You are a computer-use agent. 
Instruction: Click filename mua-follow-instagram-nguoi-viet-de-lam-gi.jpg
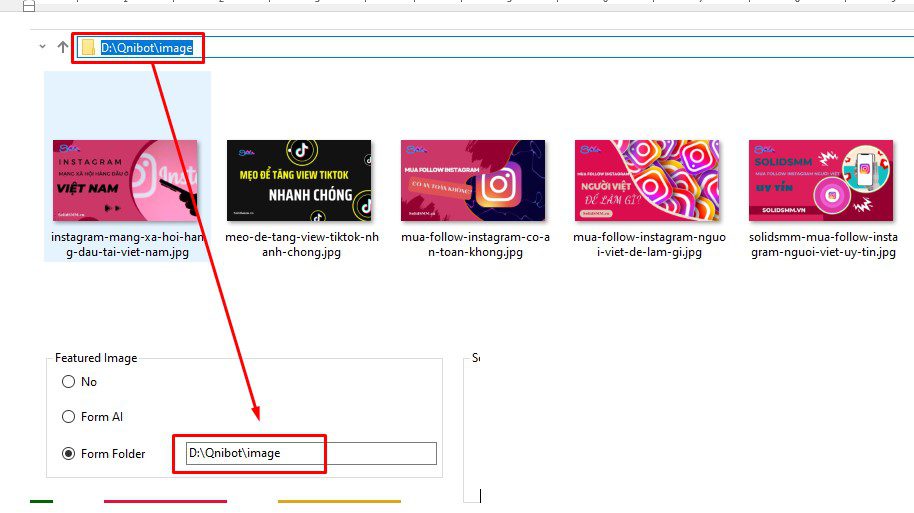coord(649,245)
